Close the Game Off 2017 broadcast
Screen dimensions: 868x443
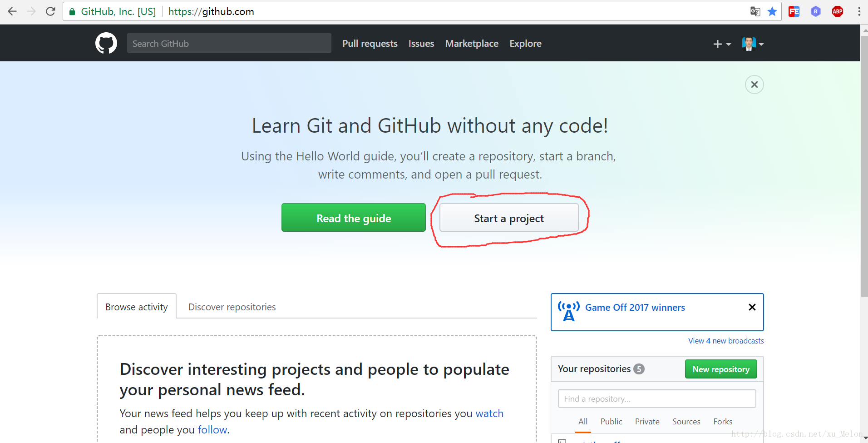click(x=752, y=307)
